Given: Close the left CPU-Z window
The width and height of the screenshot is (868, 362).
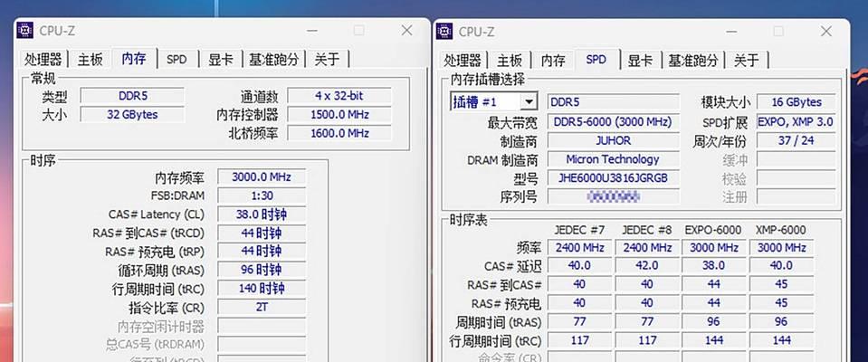Looking at the screenshot, I should (407, 31).
